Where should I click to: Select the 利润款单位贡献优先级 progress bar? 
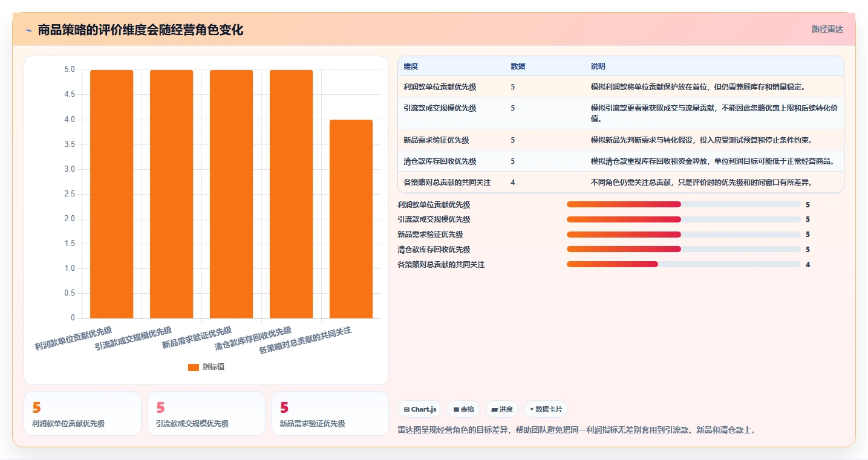point(684,204)
